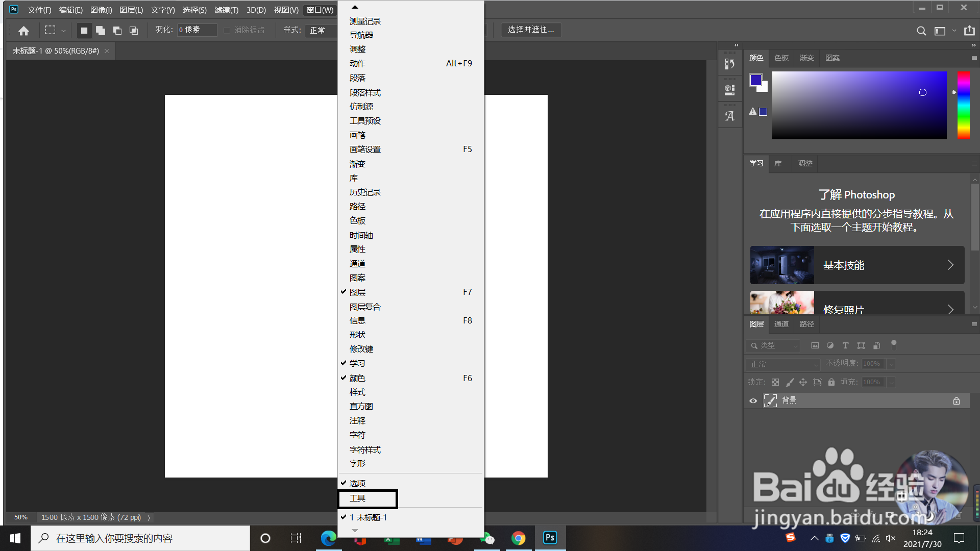
Task: Open 基本技能 tutorial card
Action: (x=857, y=265)
